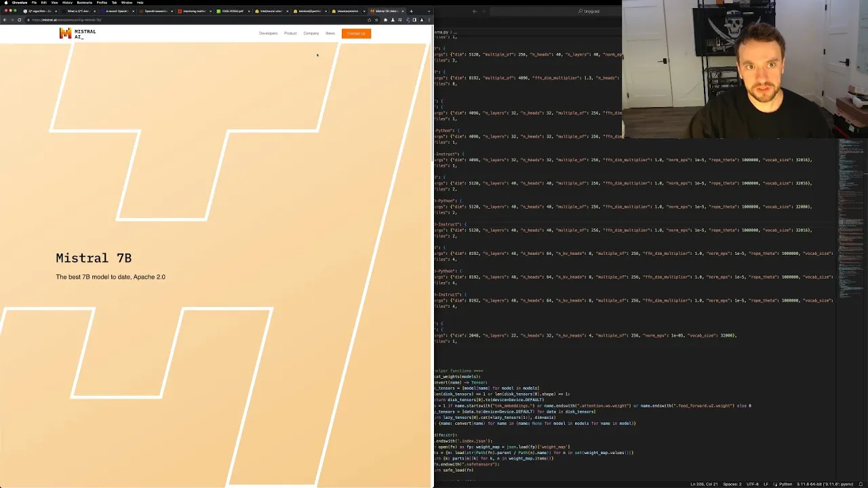Bookmark this page with the star icon
Screen dimensions: 868x488
click(376, 20)
